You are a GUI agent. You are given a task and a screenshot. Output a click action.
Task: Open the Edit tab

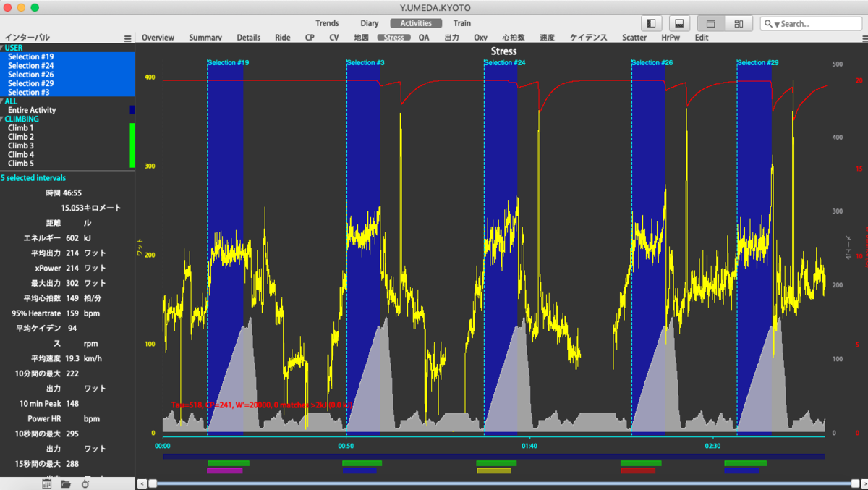[x=702, y=38]
